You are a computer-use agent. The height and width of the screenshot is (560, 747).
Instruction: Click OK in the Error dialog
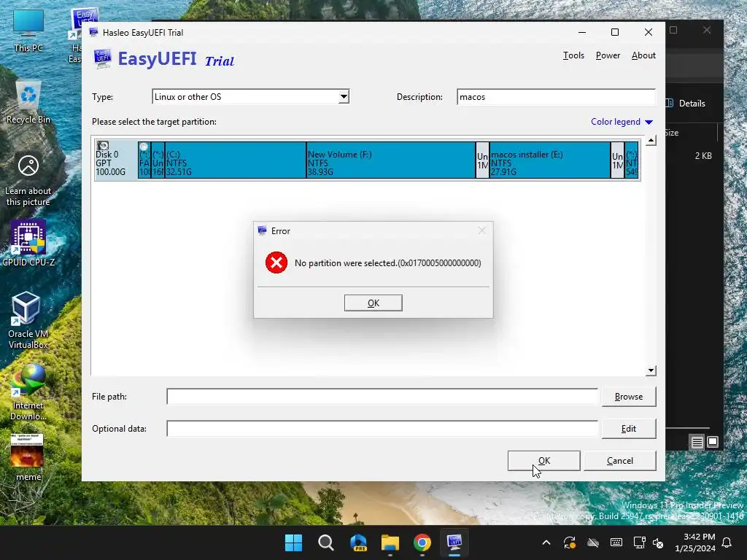click(373, 303)
